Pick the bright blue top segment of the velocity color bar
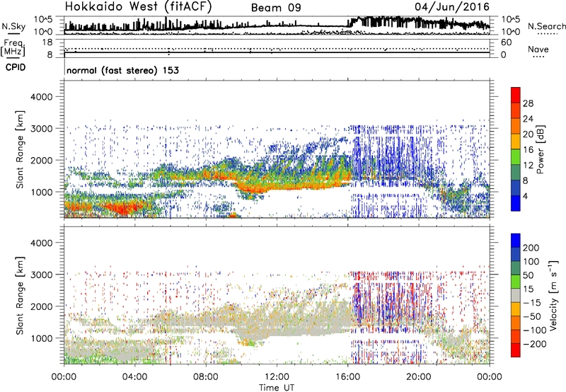566x392 pixels. [516, 241]
